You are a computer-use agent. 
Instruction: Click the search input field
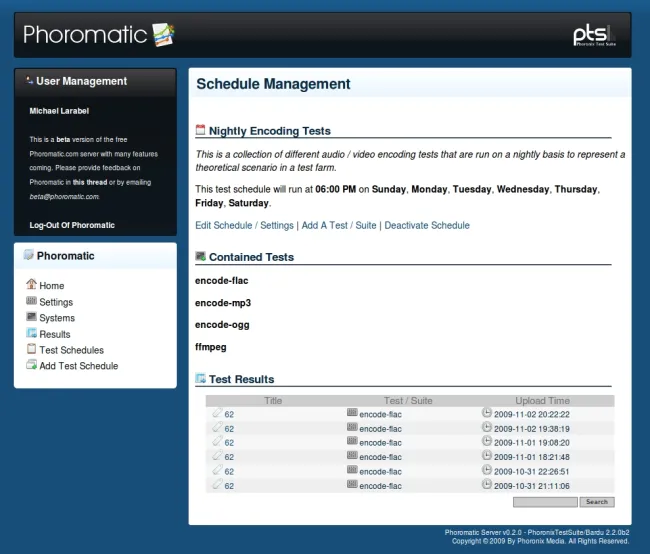point(545,502)
